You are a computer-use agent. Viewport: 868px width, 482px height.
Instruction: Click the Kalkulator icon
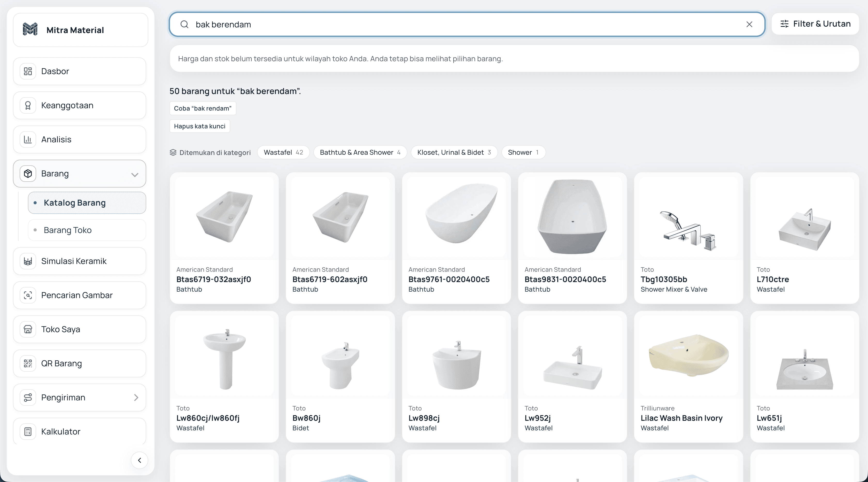tap(28, 431)
